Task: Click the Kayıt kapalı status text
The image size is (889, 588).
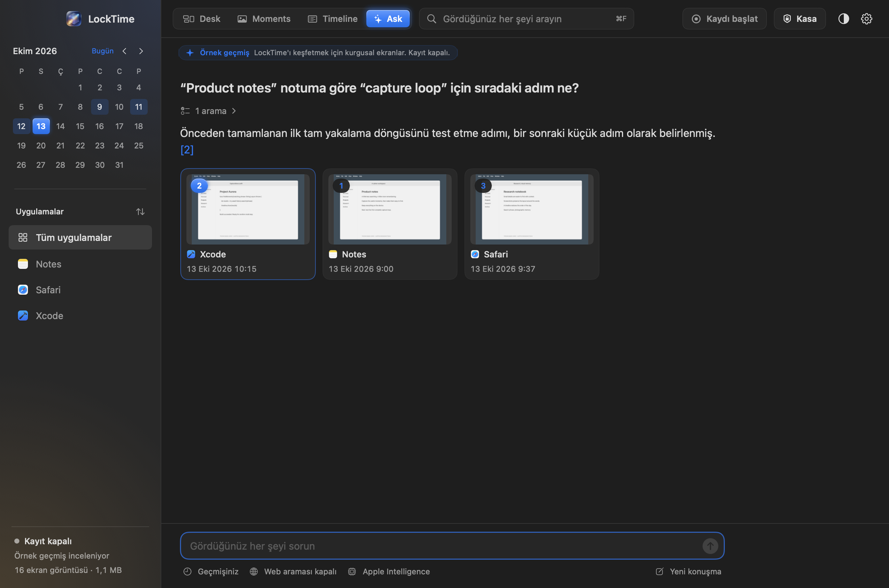Action: click(48, 541)
